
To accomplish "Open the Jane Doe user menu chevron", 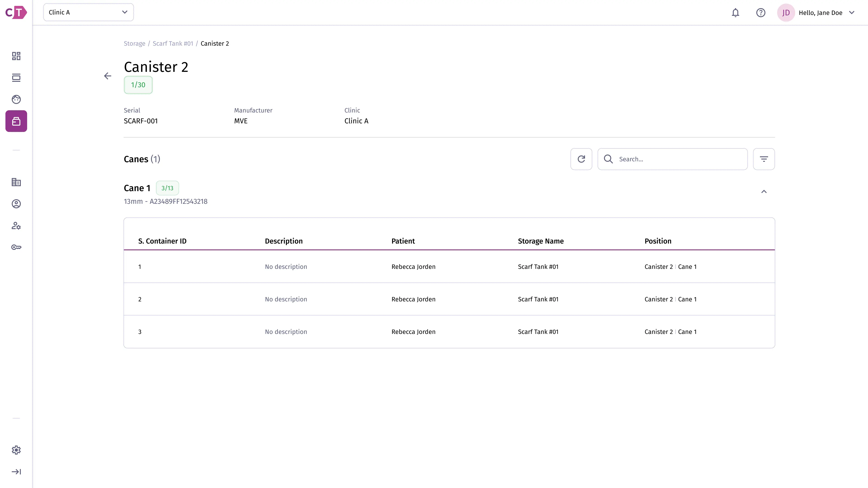I will [852, 13].
